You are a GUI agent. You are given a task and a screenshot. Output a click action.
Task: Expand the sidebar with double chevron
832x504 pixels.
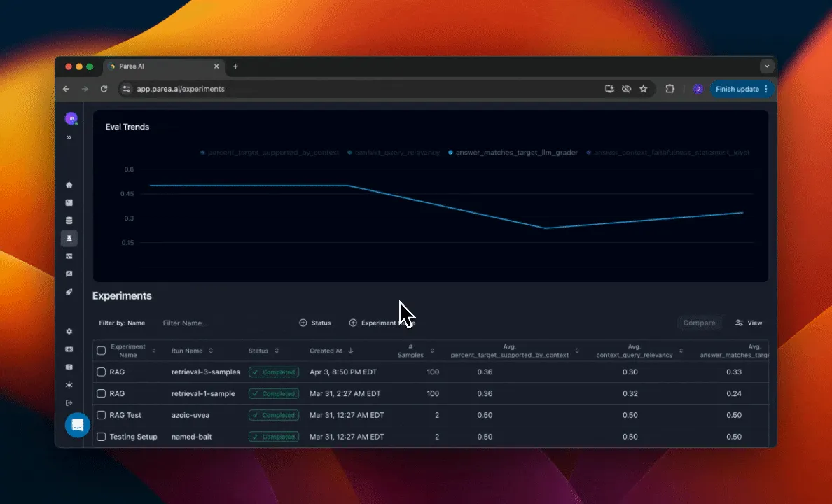(x=69, y=137)
